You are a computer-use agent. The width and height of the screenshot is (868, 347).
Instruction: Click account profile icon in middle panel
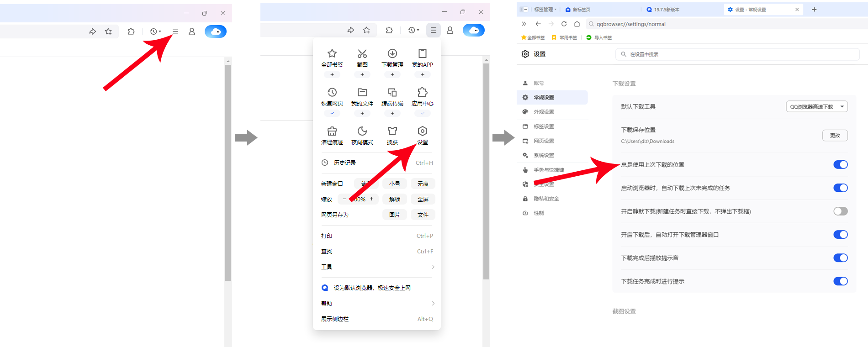450,30
